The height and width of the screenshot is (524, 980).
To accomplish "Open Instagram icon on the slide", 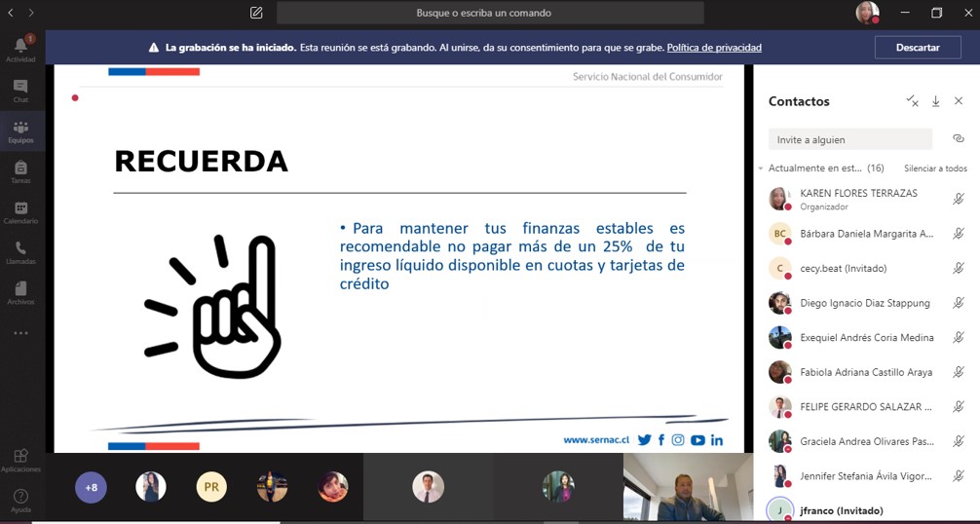I will coord(678,439).
